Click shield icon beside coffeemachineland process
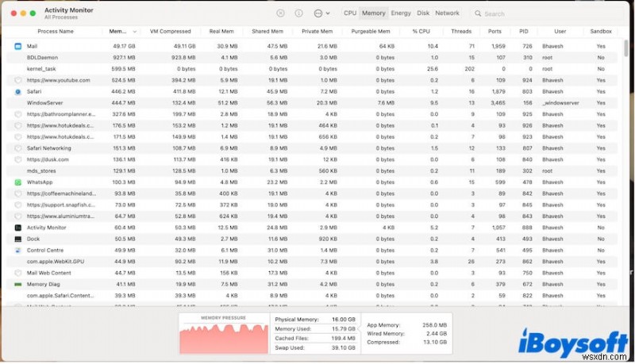The width and height of the screenshot is (635, 364). click(17, 193)
